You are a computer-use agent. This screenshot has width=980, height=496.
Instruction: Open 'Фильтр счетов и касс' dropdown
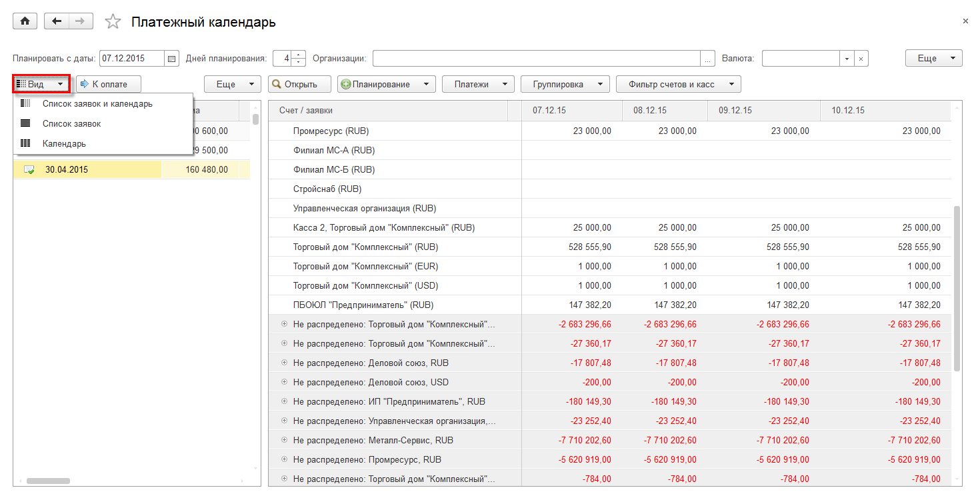[679, 85]
